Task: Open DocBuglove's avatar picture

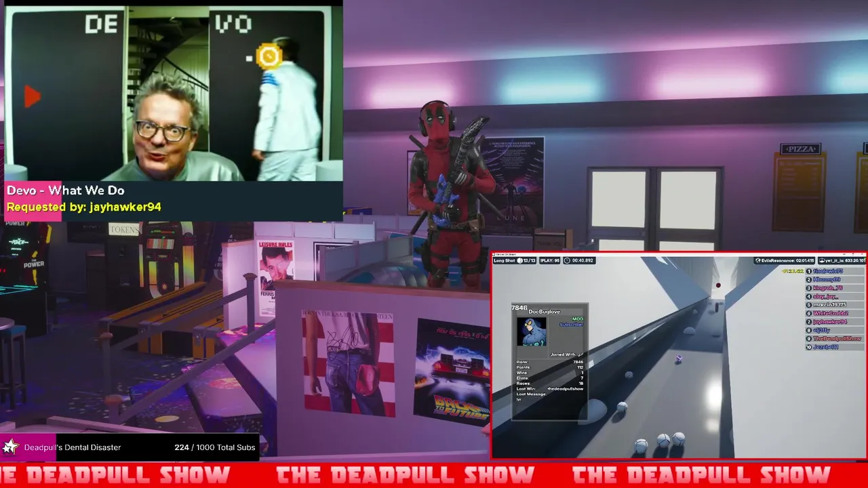Action: (x=532, y=331)
